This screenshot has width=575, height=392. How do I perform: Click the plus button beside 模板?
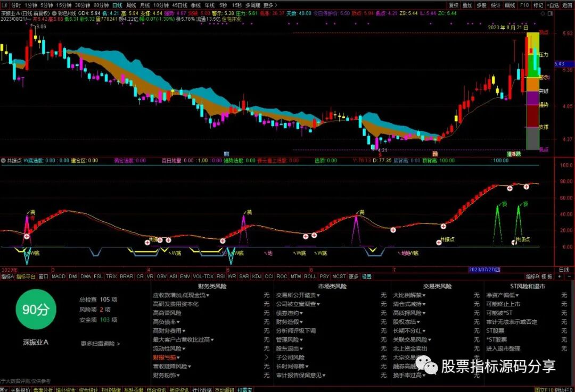click(559, 277)
